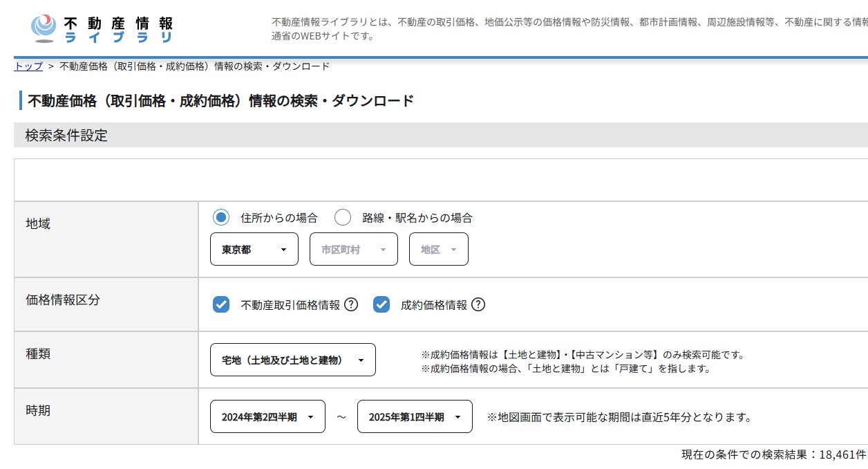Toggle the 成約価格情報 checkbox
This screenshot has width=868, height=469.
click(381, 304)
